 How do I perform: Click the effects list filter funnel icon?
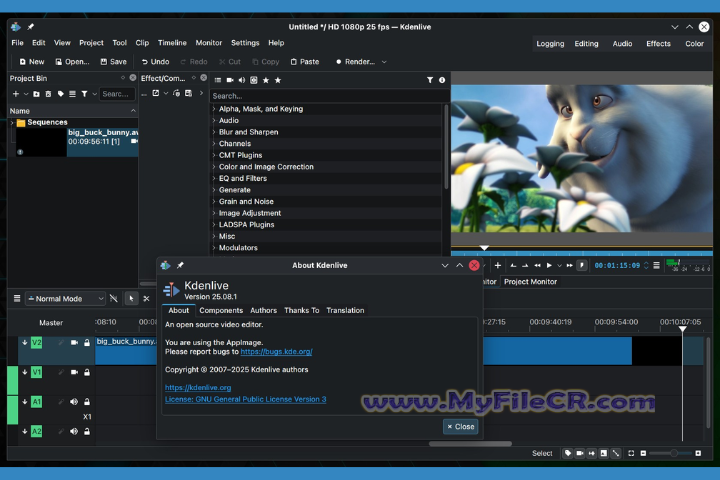(x=430, y=80)
